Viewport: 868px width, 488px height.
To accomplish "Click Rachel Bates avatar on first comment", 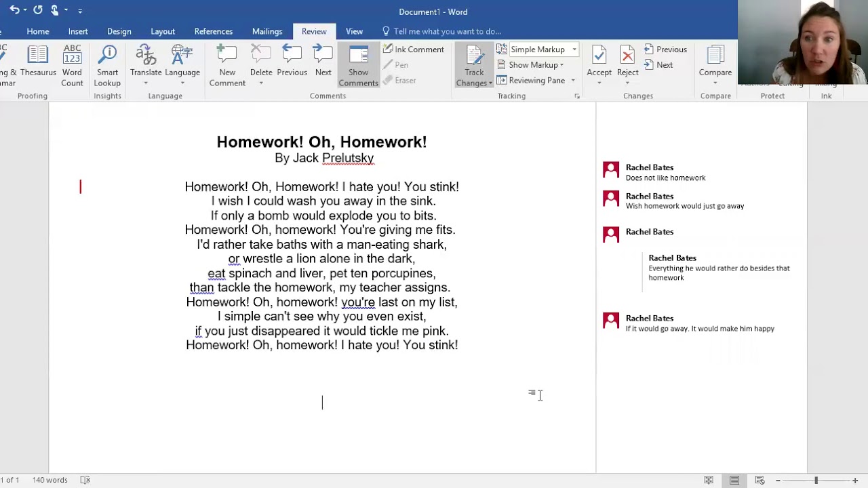I will [x=611, y=170].
